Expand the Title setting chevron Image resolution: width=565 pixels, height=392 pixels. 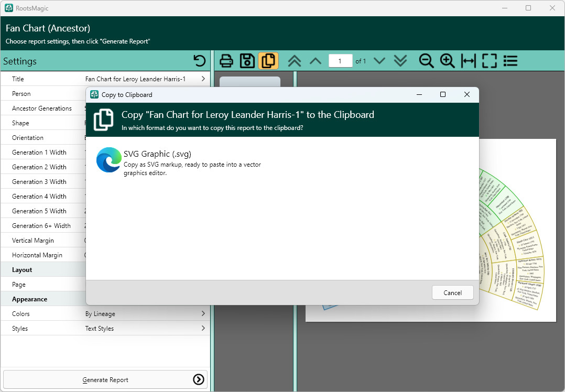(203, 79)
